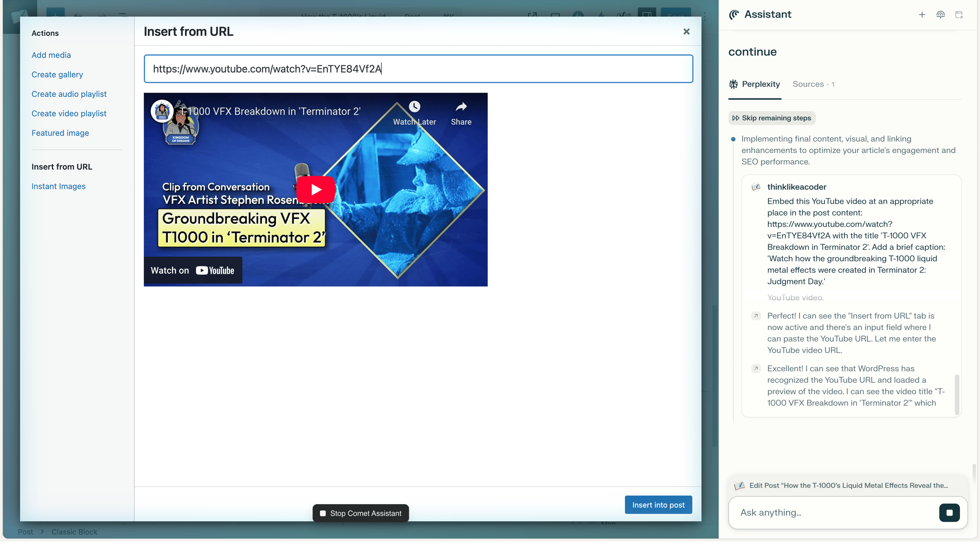Click the 'continue' query heading

[x=752, y=52]
